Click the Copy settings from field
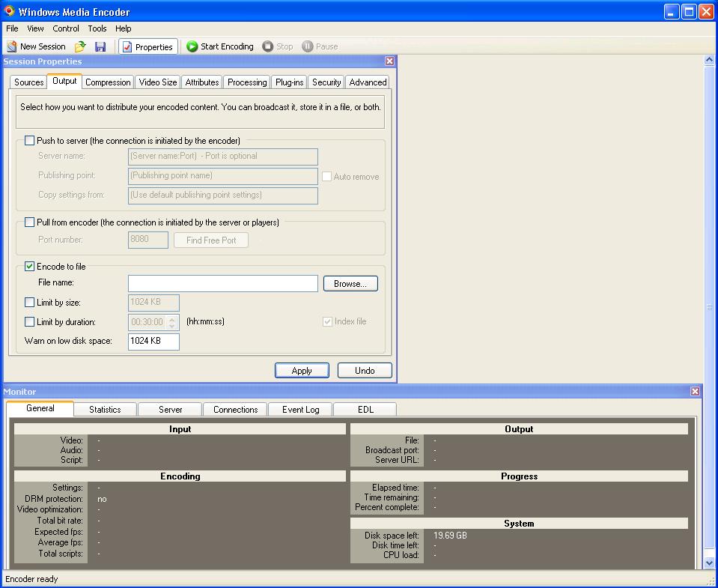The image size is (718, 588). [223, 196]
